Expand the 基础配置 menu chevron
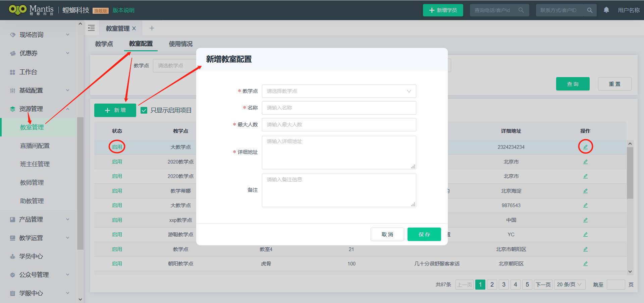The height and width of the screenshot is (303, 644). 67,90
